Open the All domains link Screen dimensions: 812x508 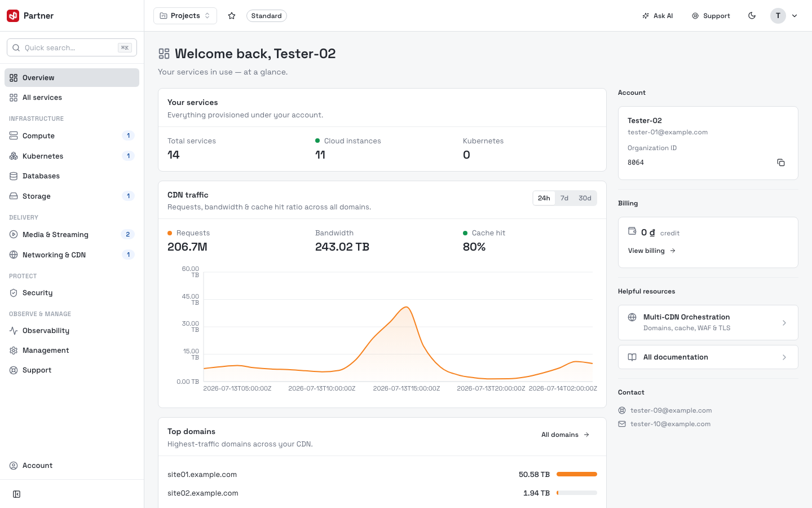coord(565,435)
